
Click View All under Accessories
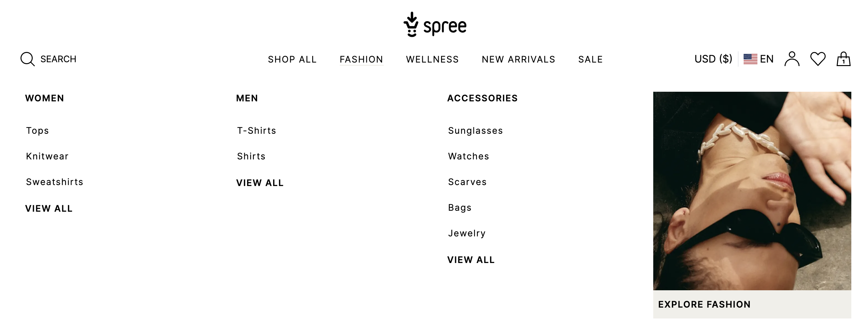pos(471,260)
